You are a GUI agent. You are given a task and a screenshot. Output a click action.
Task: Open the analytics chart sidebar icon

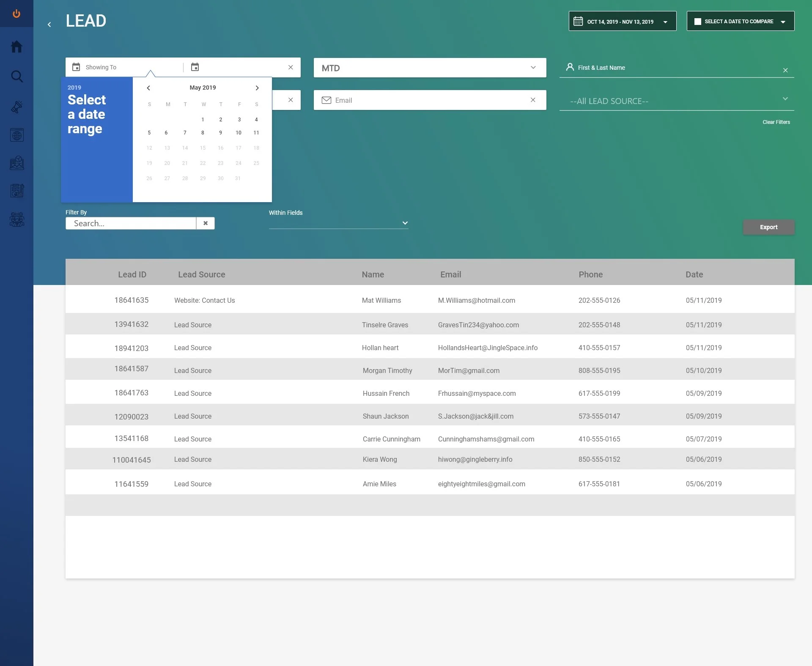point(16,163)
